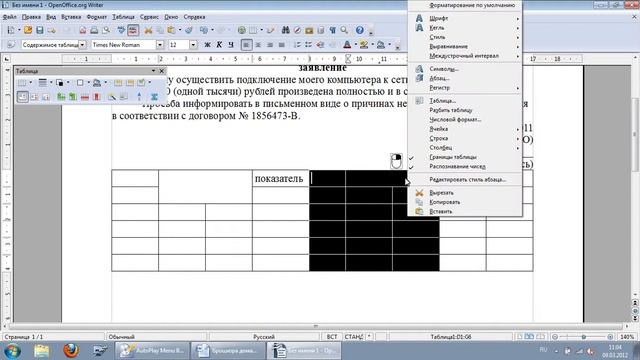The width and height of the screenshot is (640, 360).
Task: Click the table cell containing показатель
Action: (280, 178)
